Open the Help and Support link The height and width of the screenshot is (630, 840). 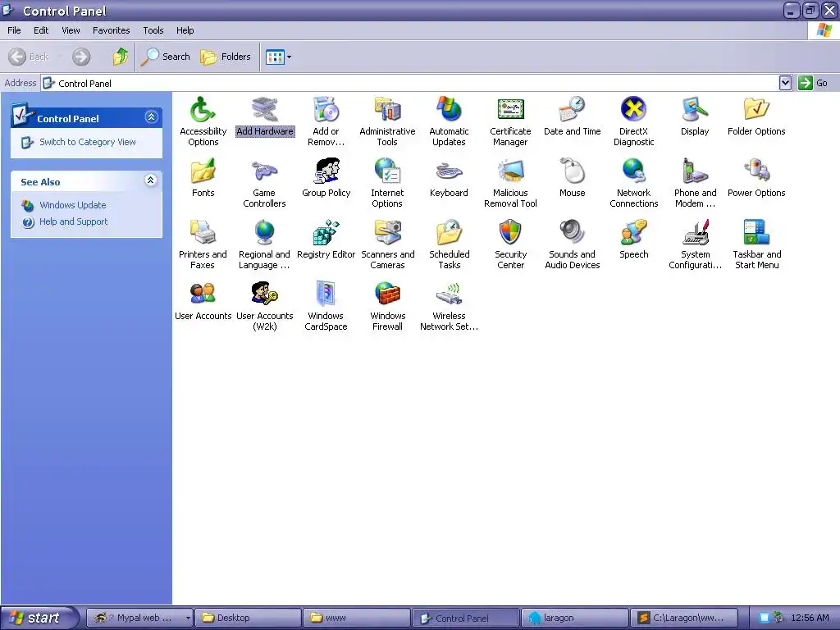(73, 221)
